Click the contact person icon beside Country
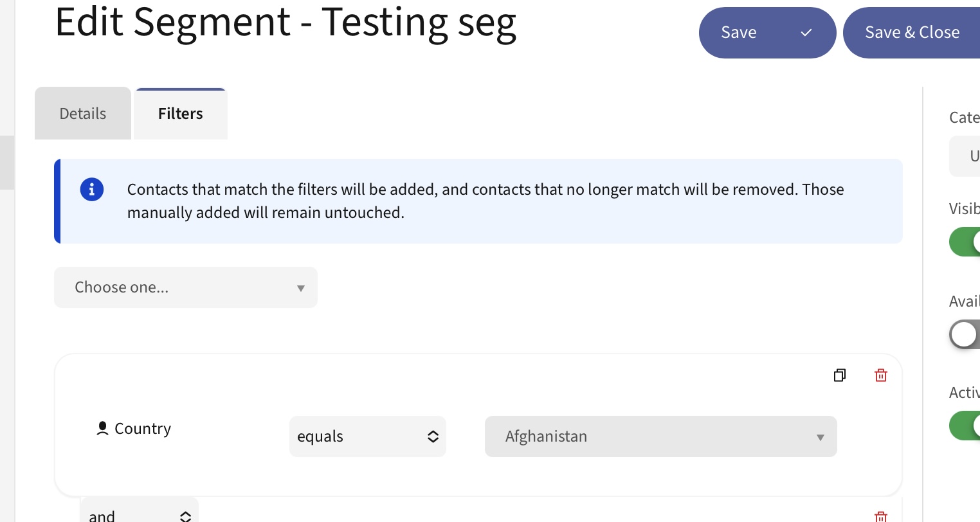The width and height of the screenshot is (980, 522). [x=102, y=429]
